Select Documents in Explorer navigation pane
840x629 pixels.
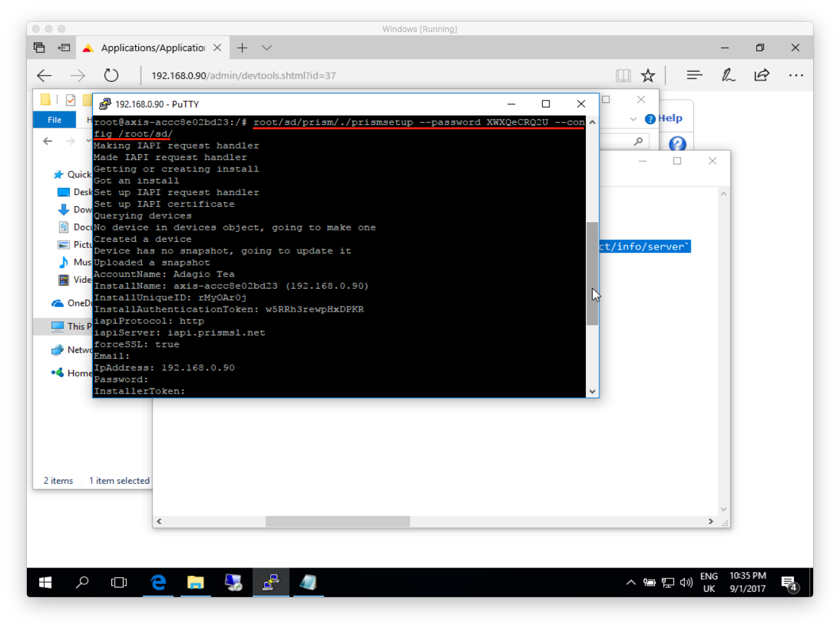(x=74, y=227)
